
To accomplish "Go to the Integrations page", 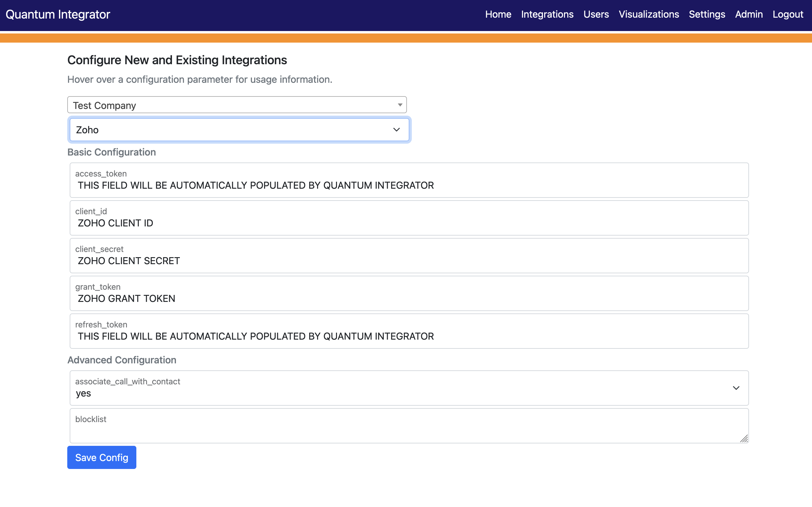I will 547,14.
